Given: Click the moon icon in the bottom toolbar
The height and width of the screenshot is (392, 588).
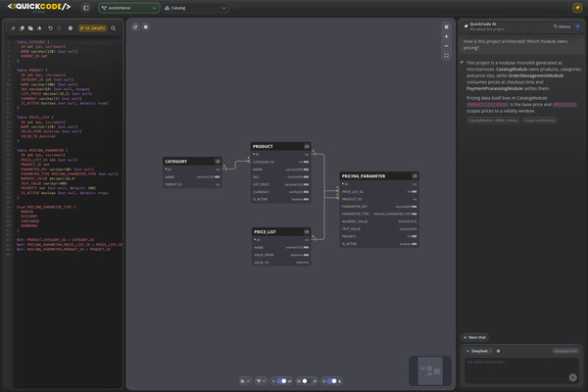Looking at the screenshot, I should pos(340,381).
